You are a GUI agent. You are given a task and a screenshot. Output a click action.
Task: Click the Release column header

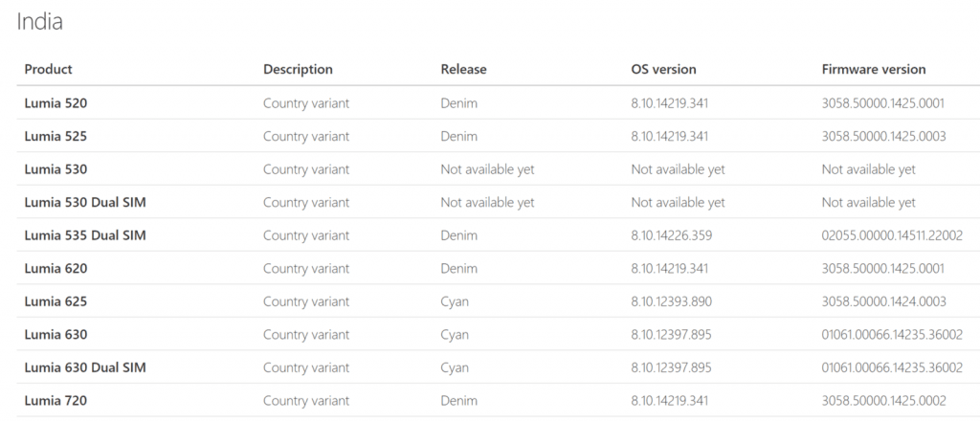463,69
